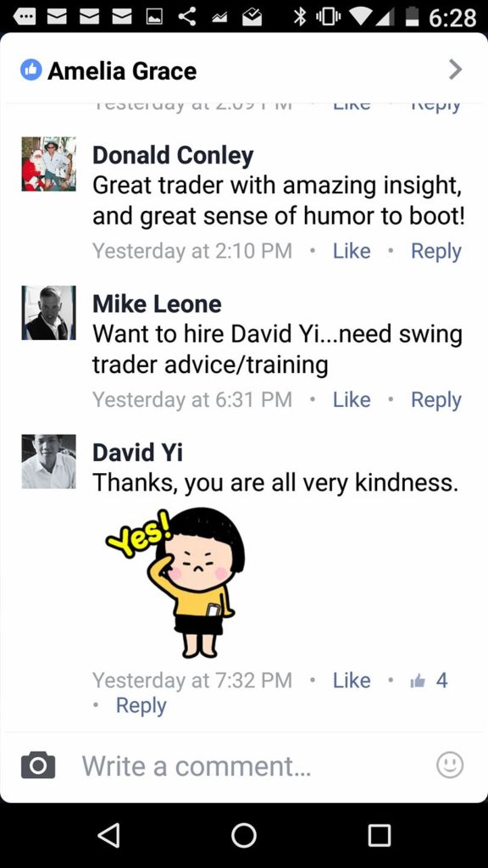
Task: Expand likes list with right chevron
Action: pyautogui.click(x=455, y=70)
